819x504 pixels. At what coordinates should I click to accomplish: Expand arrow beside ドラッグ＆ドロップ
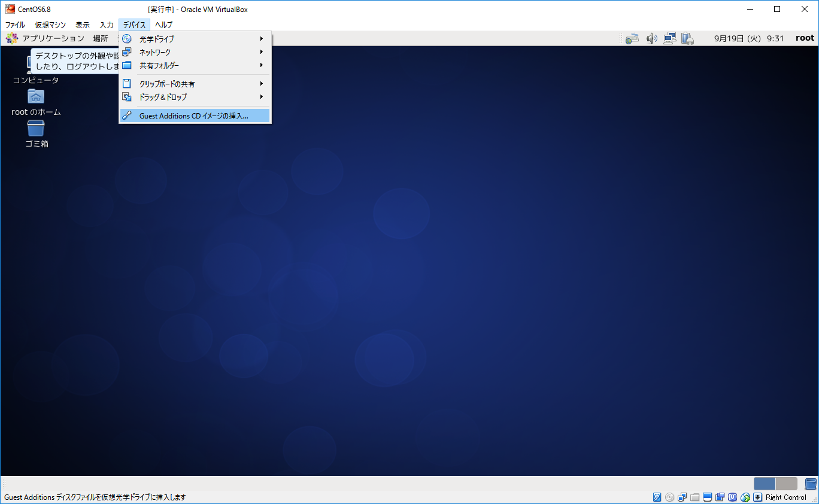(262, 97)
